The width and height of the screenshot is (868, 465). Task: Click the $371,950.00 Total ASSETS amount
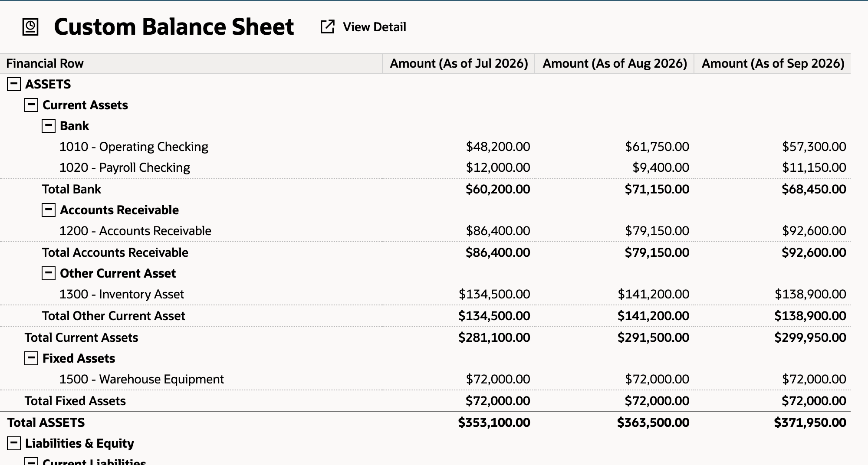click(810, 422)
